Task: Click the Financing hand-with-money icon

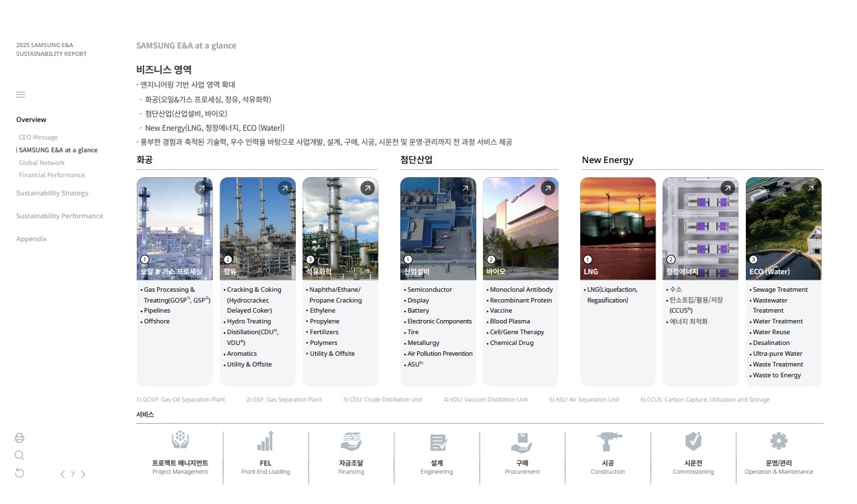Action: click(351, 441)
